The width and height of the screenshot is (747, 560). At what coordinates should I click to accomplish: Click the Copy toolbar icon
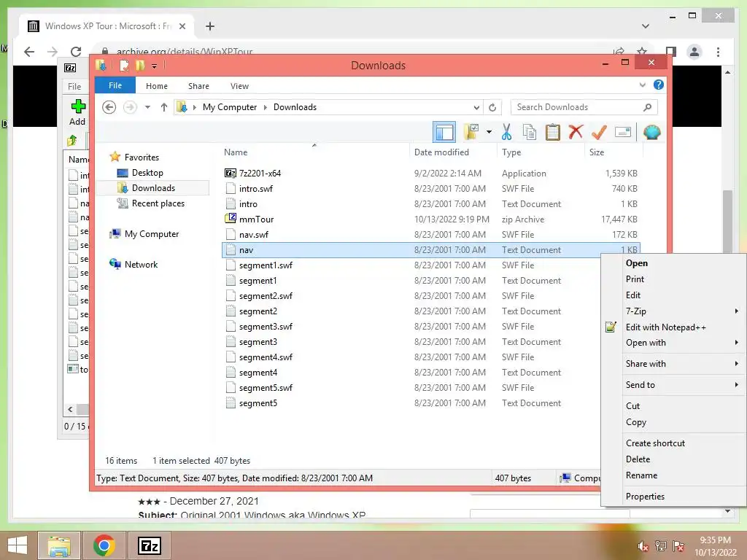point(530,132)
